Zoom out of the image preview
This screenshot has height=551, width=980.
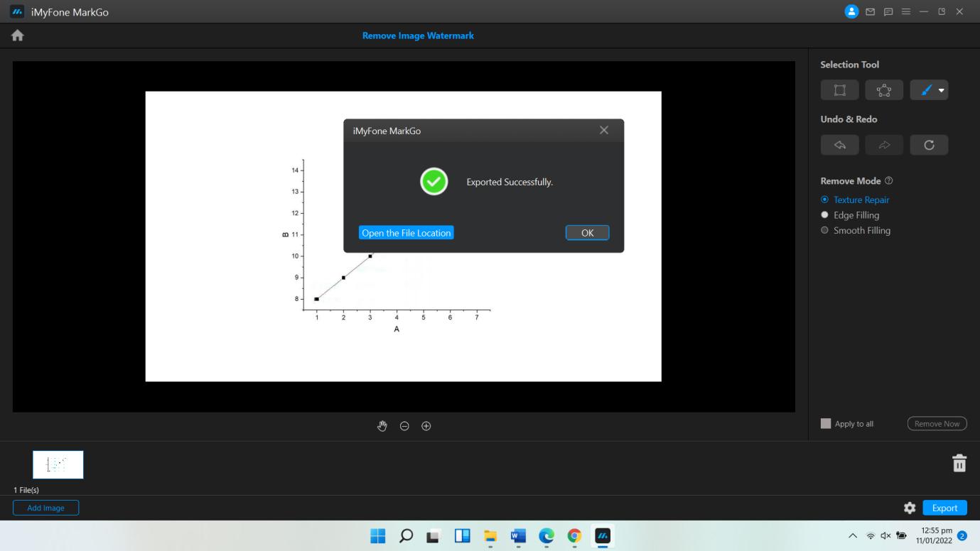404,426
